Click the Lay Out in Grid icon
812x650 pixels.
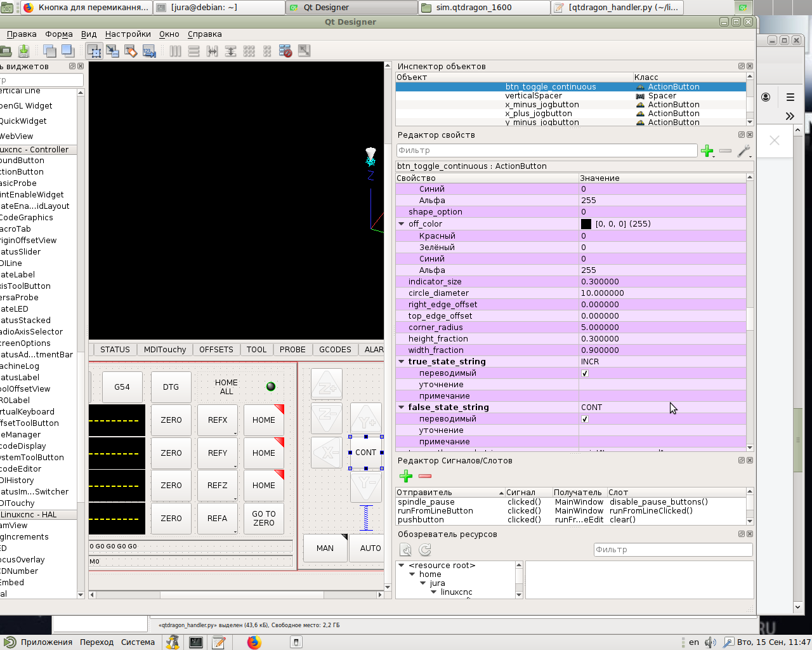(x=249, y=51)
